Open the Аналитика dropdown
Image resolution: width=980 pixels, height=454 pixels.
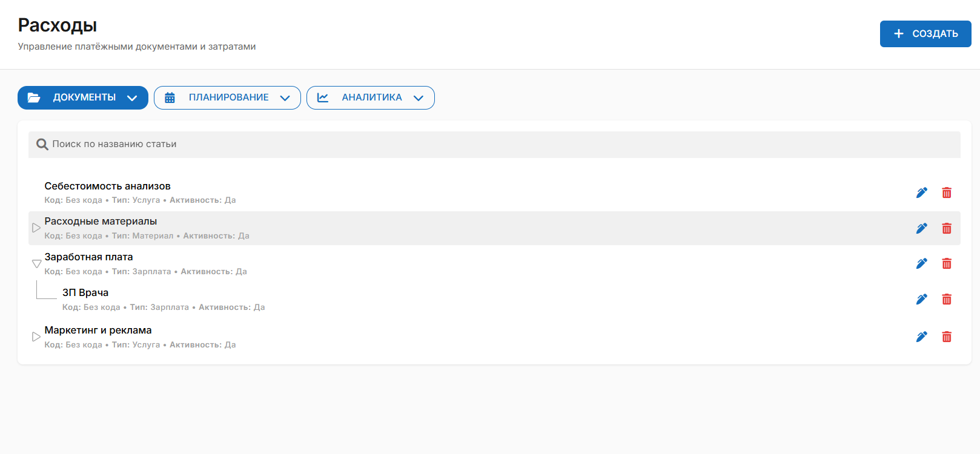pos(370,97)
